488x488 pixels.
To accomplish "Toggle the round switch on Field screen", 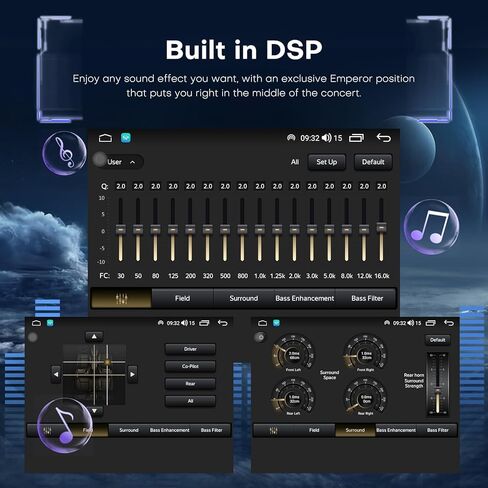I will 33,337.
